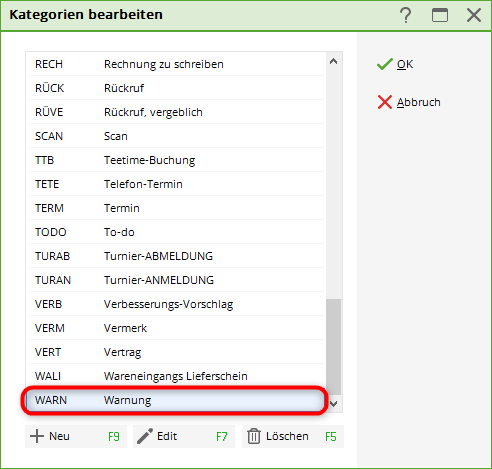Click the plus icon for Neu
This screenshot has width=492, height=469.
37,436
